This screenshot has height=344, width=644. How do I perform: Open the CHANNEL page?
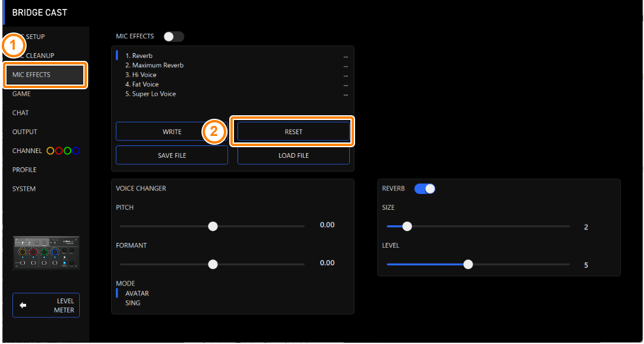click(27, 151)
